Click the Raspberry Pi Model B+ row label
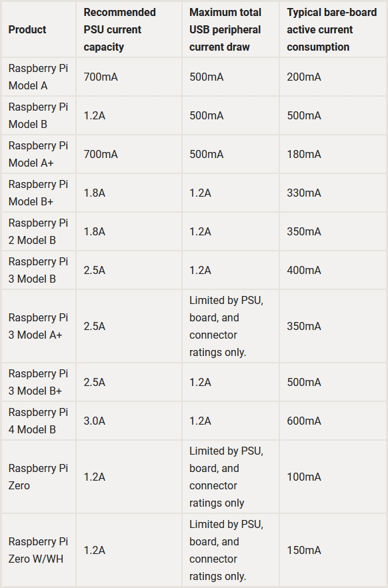The image size is (388, 588). pyautogui.click(x=38, y=193)
